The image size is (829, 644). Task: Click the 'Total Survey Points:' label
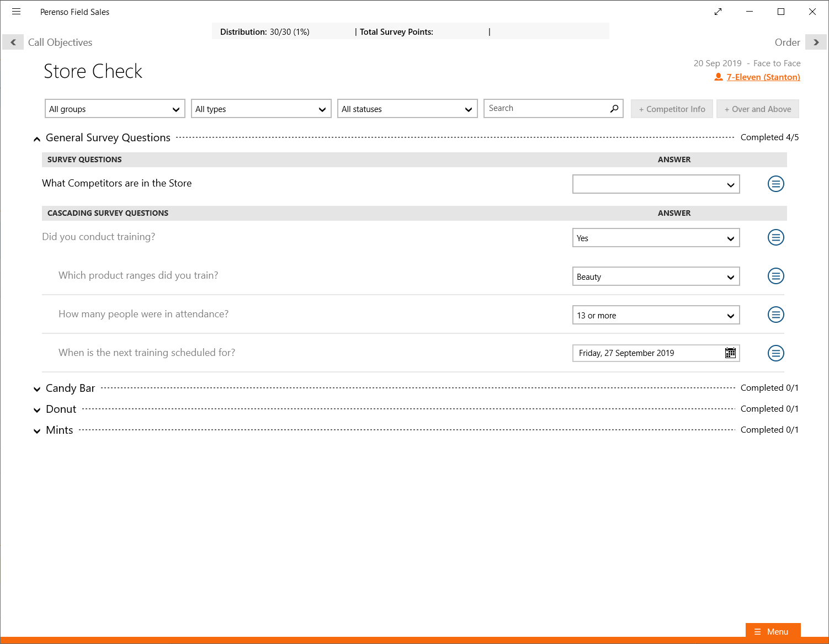coord(396,32)
